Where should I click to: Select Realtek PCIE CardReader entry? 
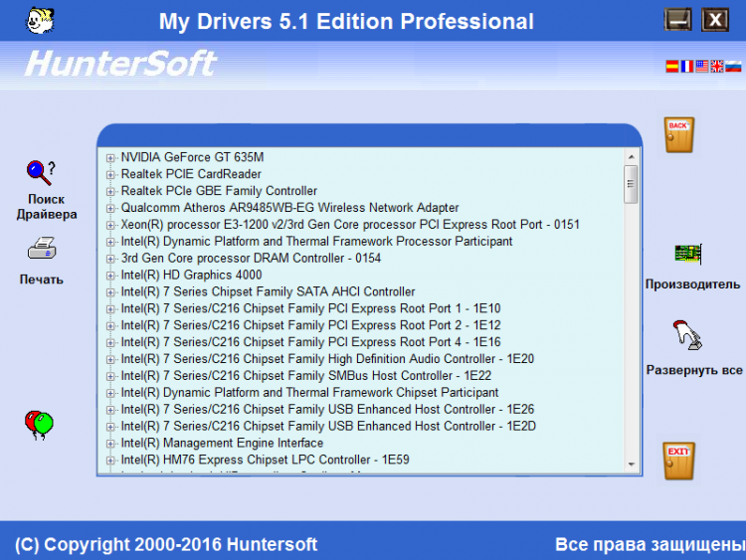[191, 174]
